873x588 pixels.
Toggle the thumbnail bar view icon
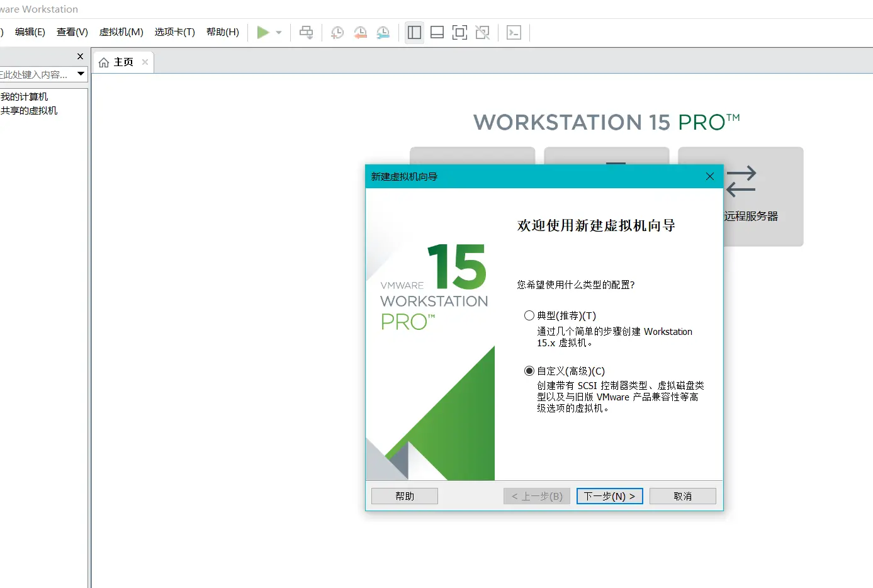tap(437, 32)
